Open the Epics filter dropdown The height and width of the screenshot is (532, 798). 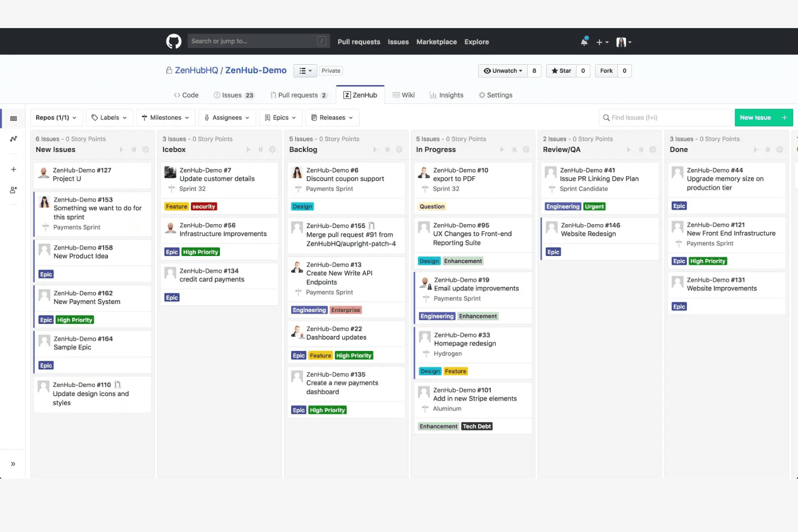pyautogui.click(x=280, y=118)
